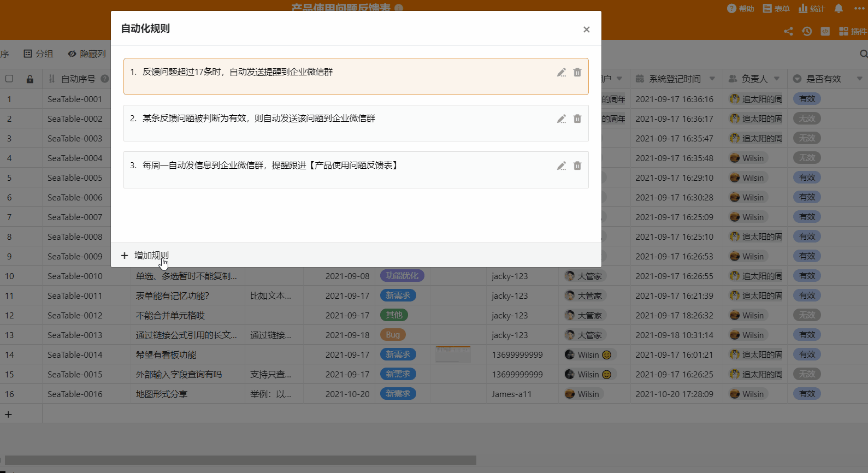
Task: Click the lock icon in header
Action: coord(30,79)
